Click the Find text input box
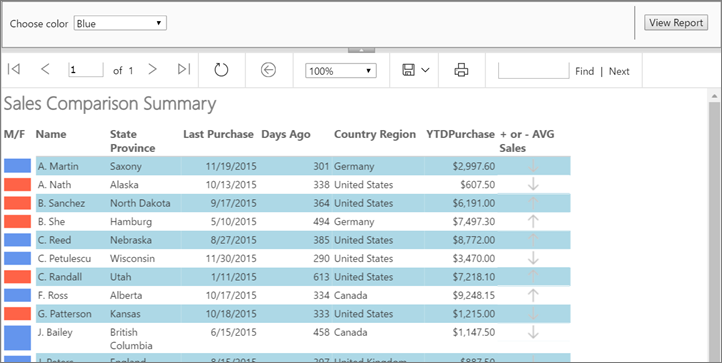Viewport: 722px width, 363px height. coord(534,70)
